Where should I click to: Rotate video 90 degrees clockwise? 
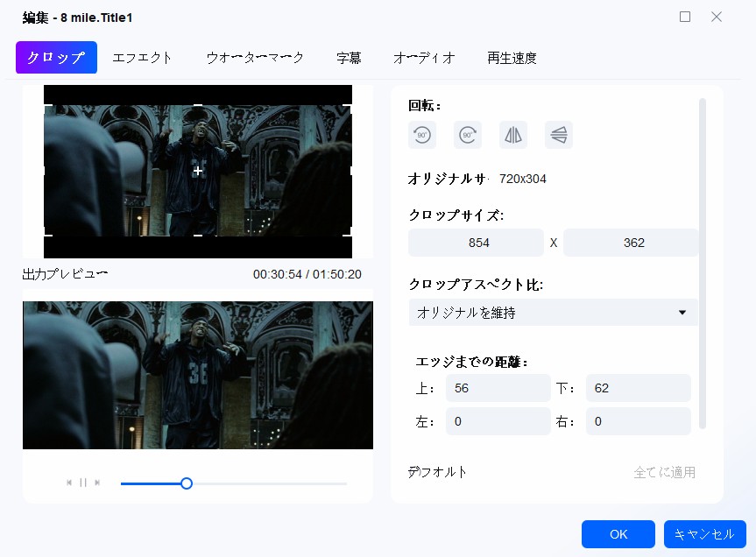[467, 135]
